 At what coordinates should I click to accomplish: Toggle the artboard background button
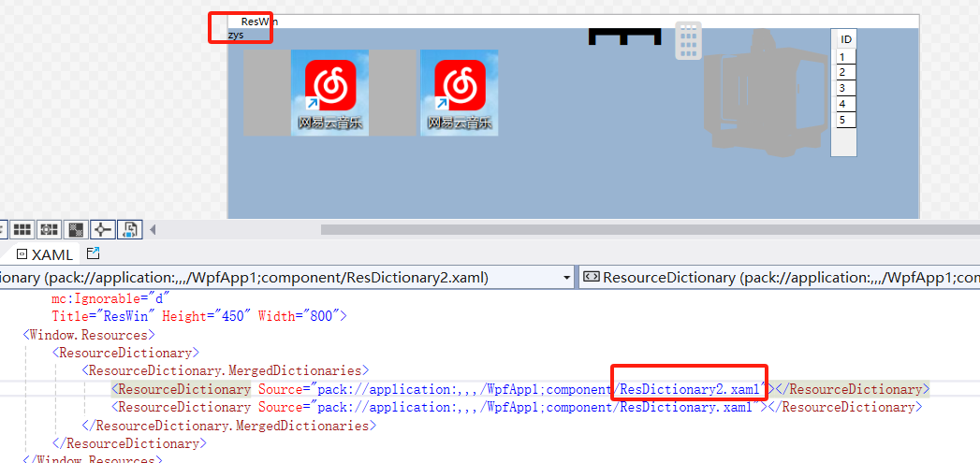click(76, 229)
